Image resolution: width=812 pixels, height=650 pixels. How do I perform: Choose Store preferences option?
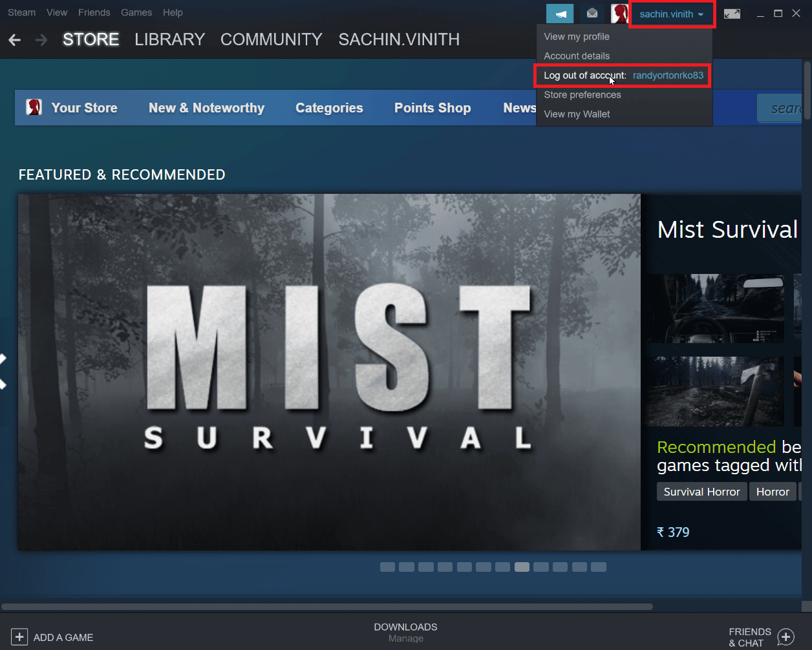[582, 95]
